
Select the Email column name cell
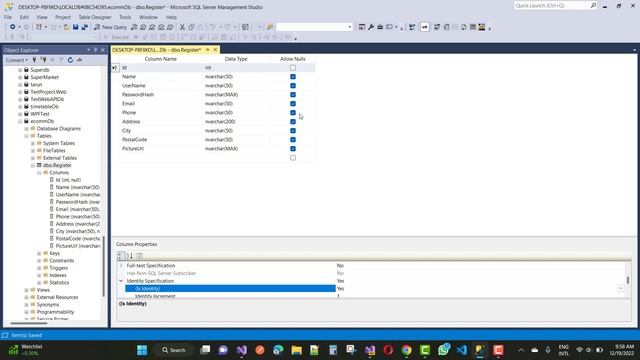click(x=161, y=104)
